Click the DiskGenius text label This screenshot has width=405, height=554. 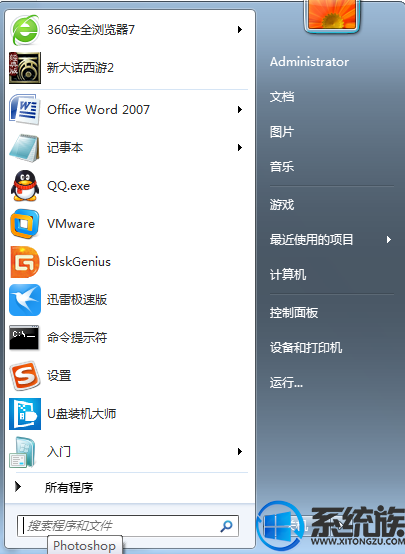79,262
